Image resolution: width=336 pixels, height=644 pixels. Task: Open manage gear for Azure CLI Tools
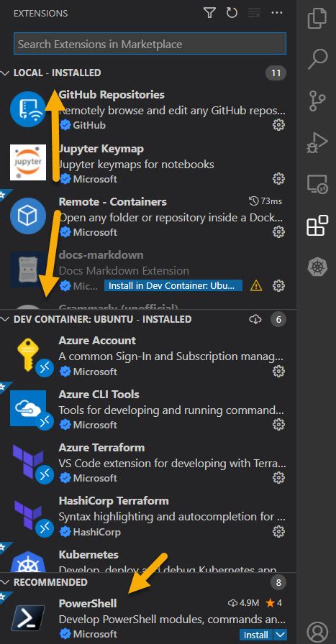278,424
